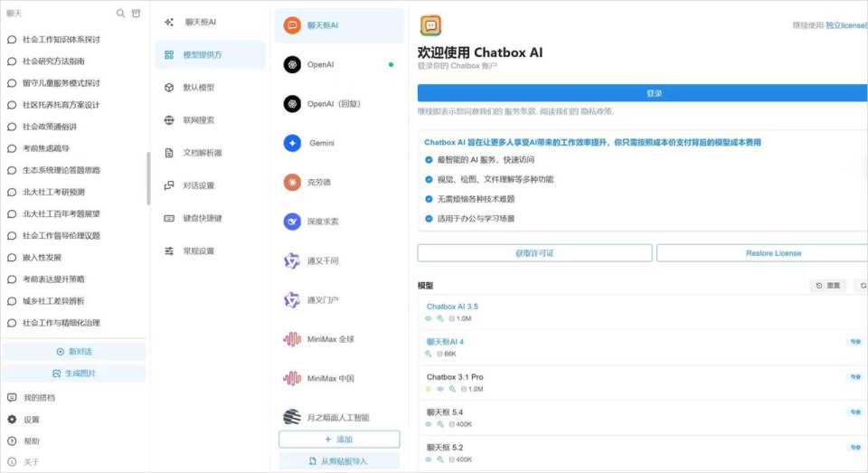Open the 聊天框AI 4 model
Screen dimensions: 868x473
click(x=445, y=342)
